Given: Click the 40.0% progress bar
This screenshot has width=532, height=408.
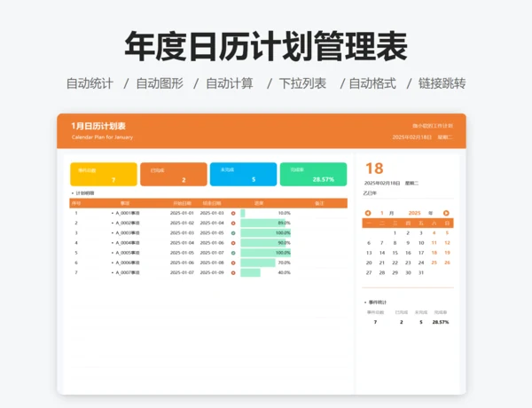Looking at the screenshot, I should tap(250, 272).
